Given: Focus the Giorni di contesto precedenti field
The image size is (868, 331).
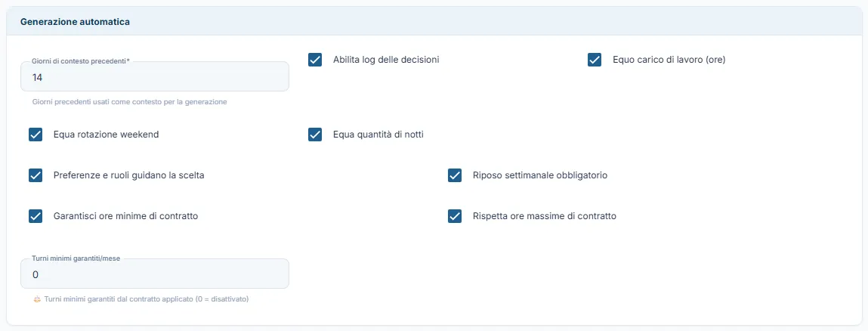Looking at the screenshot, I should tap(154, 76).
